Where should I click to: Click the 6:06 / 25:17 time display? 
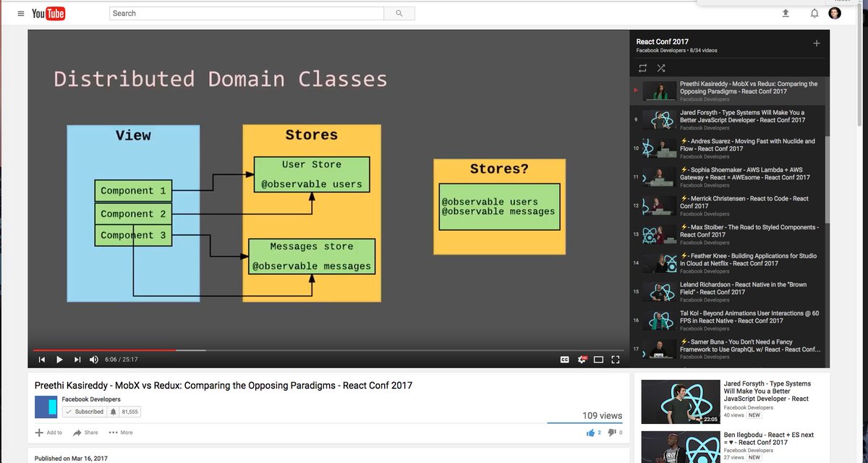click(x=122, y=360)
